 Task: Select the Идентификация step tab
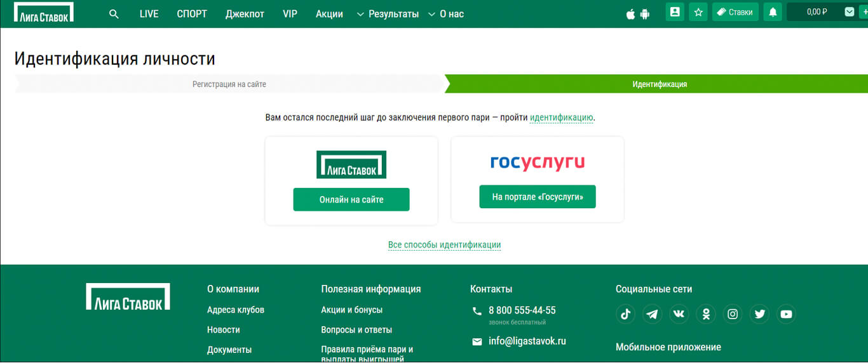click(x=659, y=84)
